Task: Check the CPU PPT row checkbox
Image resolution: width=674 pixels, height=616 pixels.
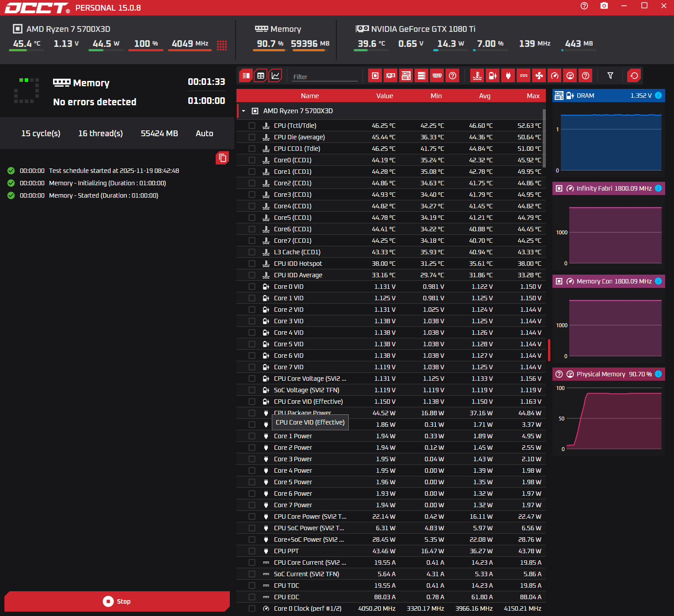Action: coord(252,551)
